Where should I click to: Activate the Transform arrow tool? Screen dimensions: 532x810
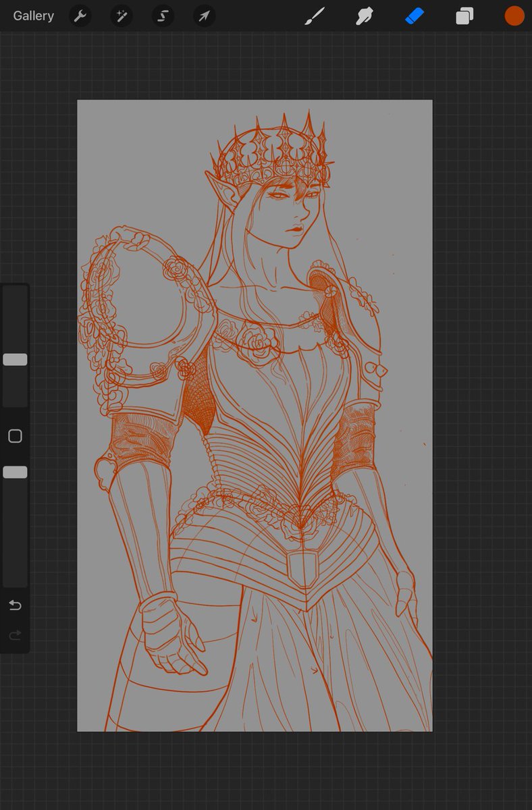click(204, 16)
